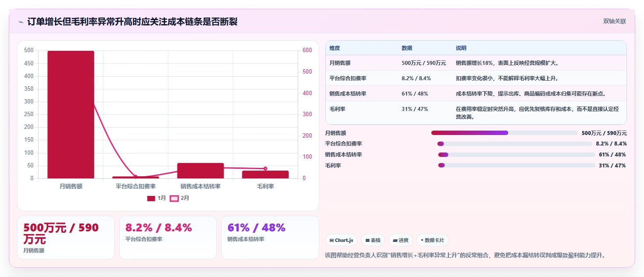The height and width of the screenshot is (277, 644).
Task: Click the 表格 chip
Action: 373,240
